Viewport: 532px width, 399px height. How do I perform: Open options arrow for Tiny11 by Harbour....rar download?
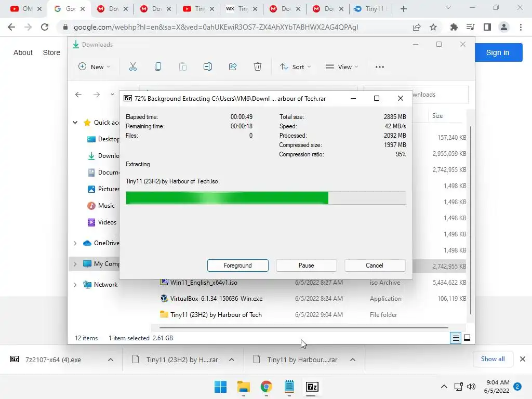[x=353, y=360]
